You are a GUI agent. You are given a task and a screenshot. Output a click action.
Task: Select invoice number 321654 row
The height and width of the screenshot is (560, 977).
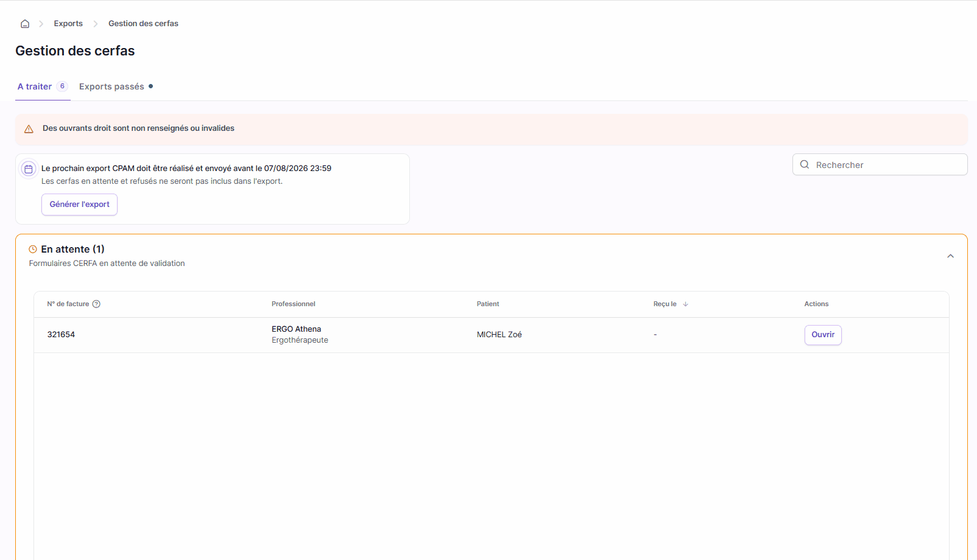click(491, 335)
